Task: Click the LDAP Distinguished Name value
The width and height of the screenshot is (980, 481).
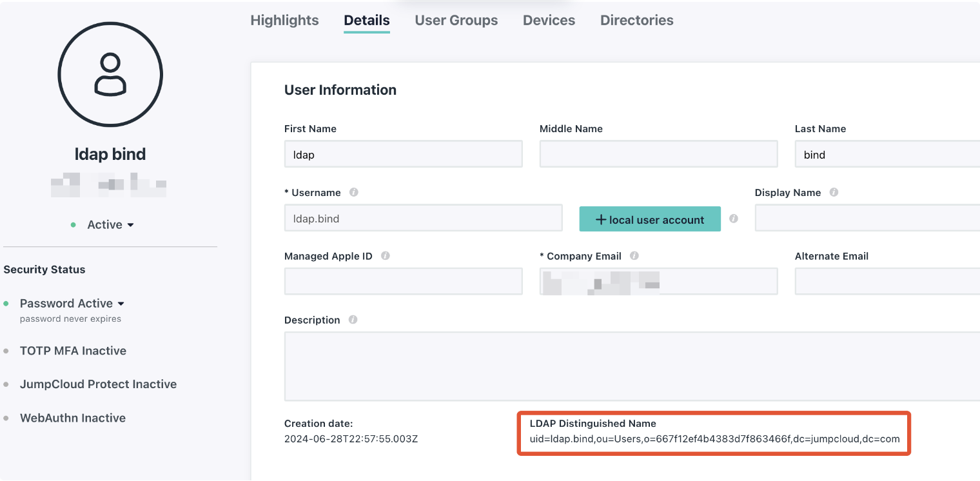Action: tap(714, 440)
